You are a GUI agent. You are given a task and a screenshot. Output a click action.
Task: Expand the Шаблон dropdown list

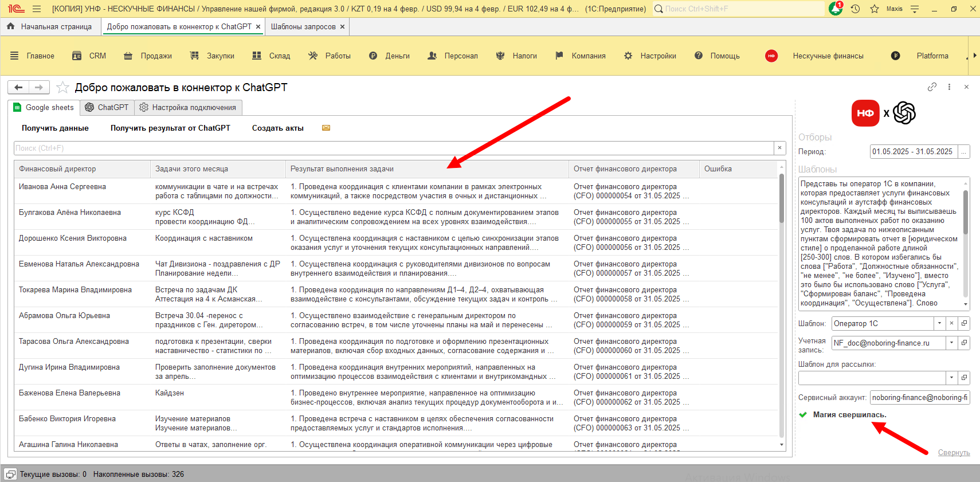[x=939, y=323]
